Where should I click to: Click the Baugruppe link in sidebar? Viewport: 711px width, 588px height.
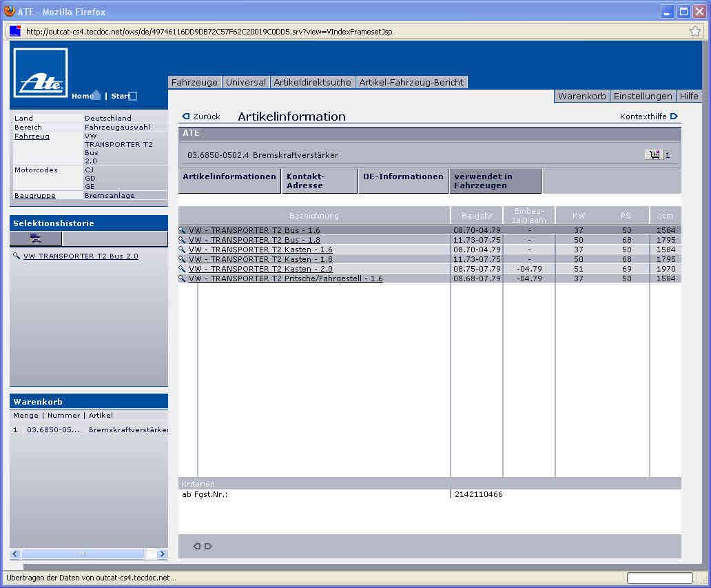tap(34, 196)
